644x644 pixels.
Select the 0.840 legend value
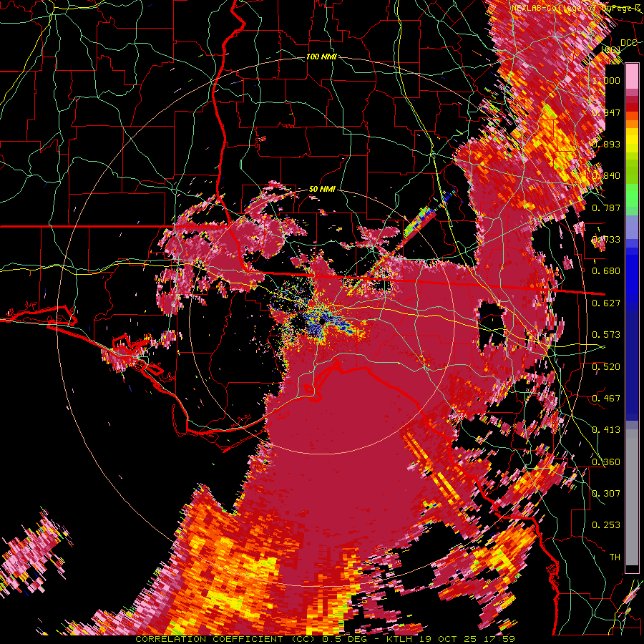pyautogui.click(x=606, y=176)
